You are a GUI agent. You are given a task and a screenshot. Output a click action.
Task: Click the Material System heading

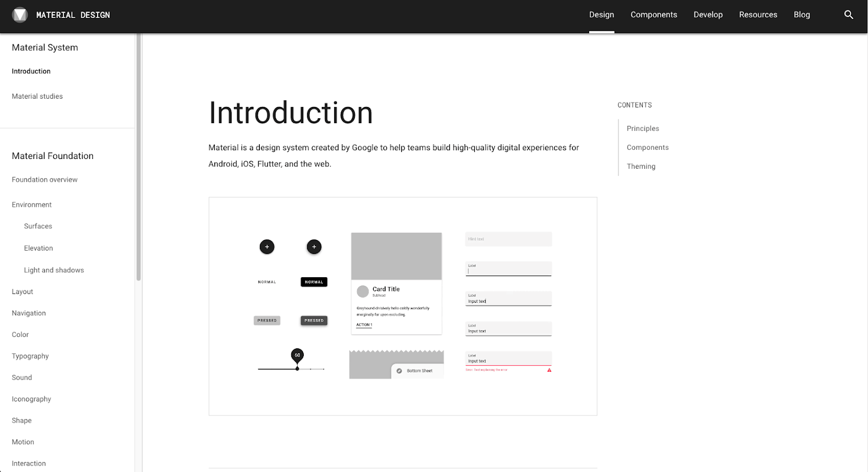click(45, 48)
